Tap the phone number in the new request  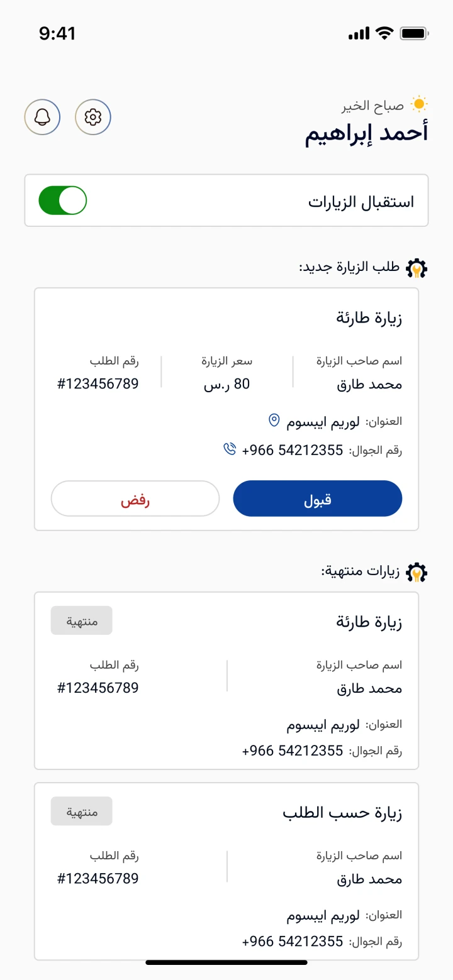[293, 450]
